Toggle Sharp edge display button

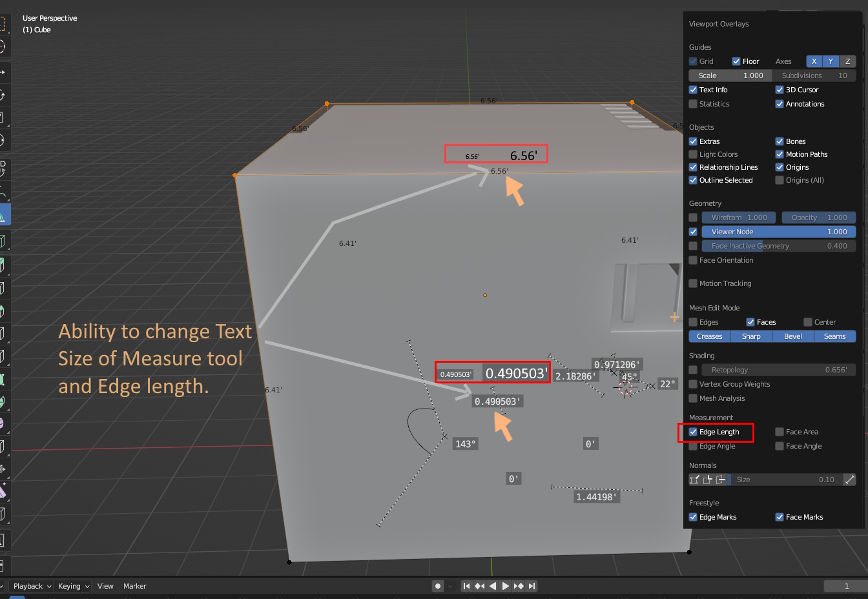point(751,336)
